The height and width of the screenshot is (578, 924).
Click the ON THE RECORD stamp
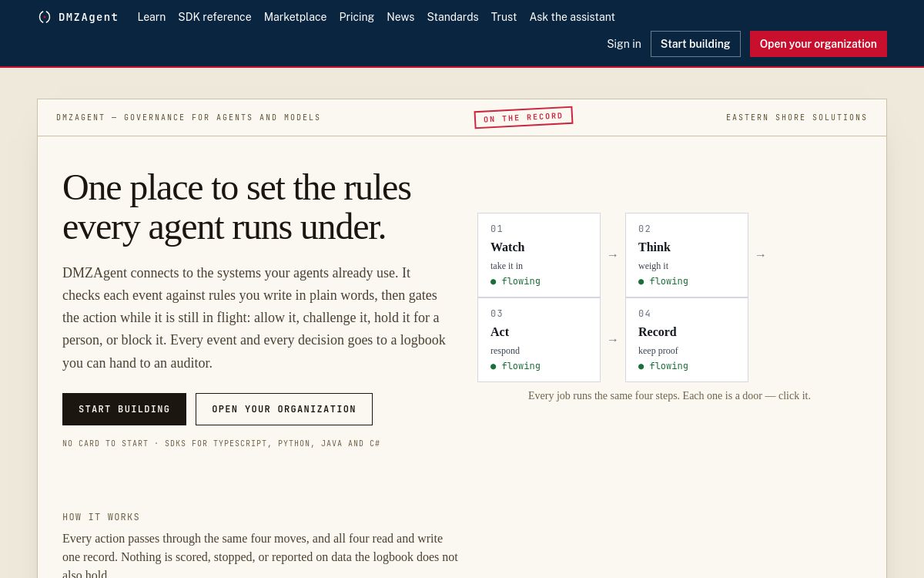524,117
